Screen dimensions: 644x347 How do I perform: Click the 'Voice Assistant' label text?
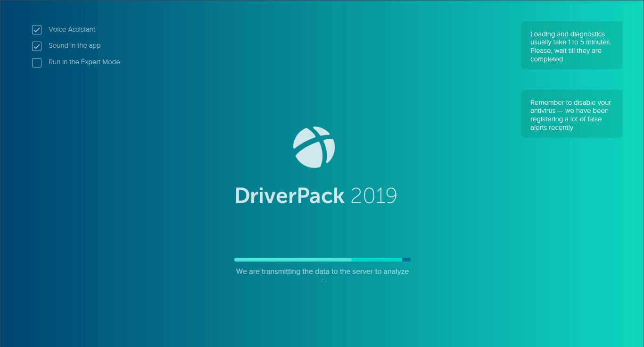72,29
